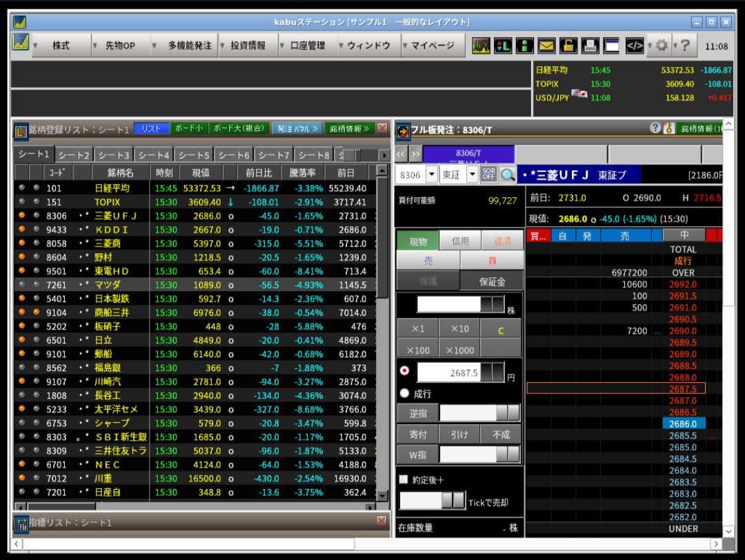
Task: Go to previous board tab with << button
Action: 401,154
